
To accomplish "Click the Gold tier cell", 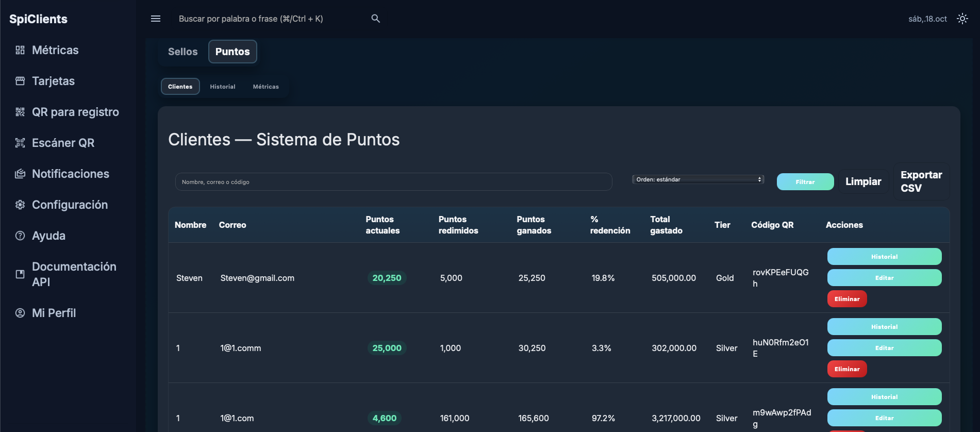I will tap(725, 278).
